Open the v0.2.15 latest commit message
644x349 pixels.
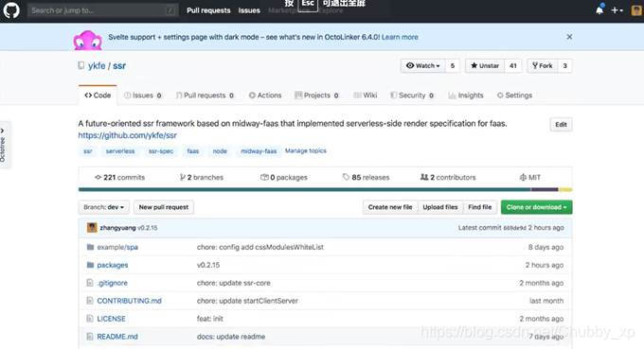pyautogui.click(x=148, y=228)
